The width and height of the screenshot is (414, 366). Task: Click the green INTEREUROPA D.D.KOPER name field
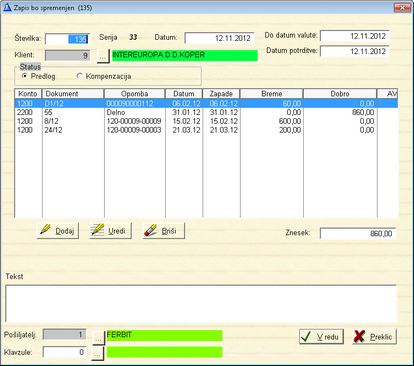[x=185, y=55]
